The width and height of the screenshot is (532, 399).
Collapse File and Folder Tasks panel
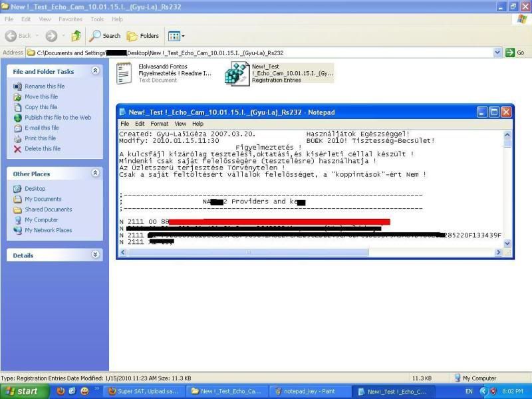pos(96,71)
